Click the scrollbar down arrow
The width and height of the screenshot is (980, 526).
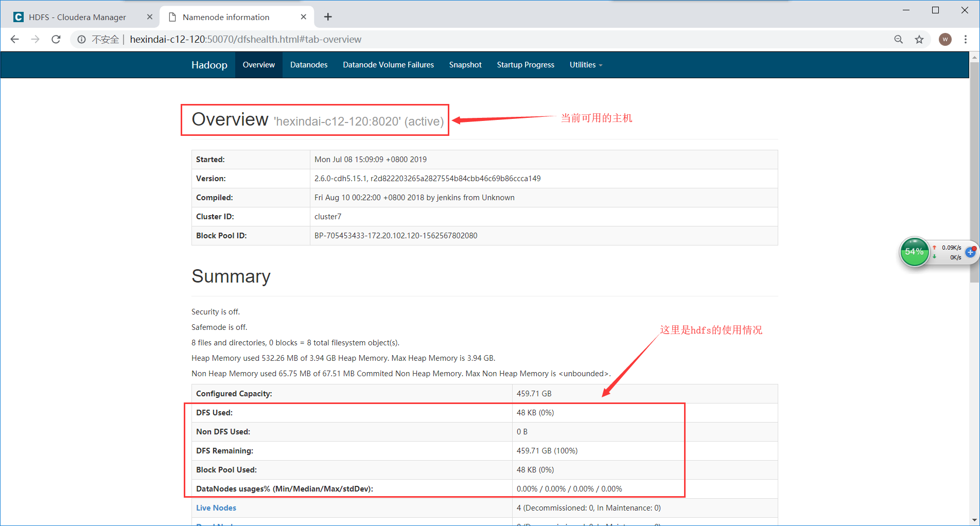point(974,520)
